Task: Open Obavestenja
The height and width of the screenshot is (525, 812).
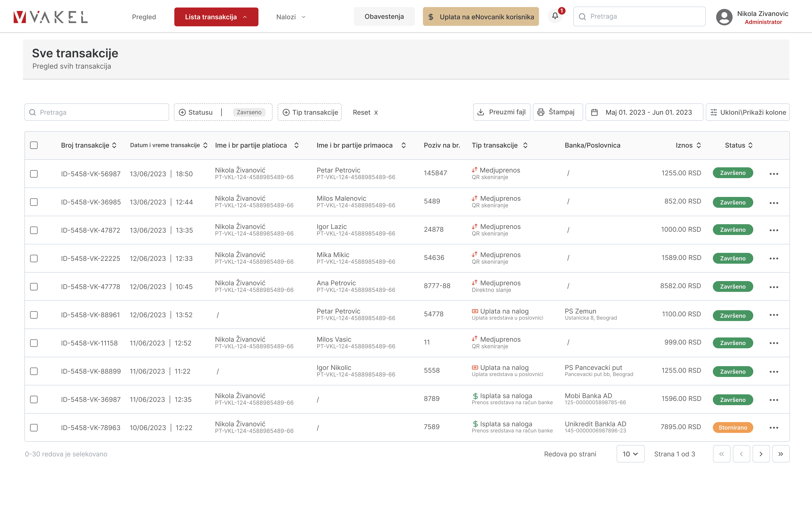Action: click(x=384, y=16)
